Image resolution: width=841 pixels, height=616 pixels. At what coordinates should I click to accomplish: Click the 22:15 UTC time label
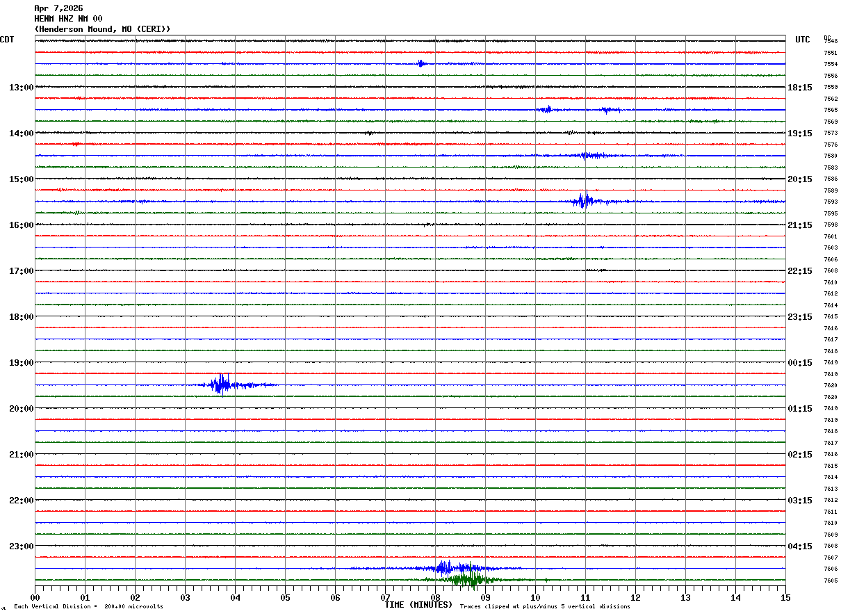click(x=800, y=271)
